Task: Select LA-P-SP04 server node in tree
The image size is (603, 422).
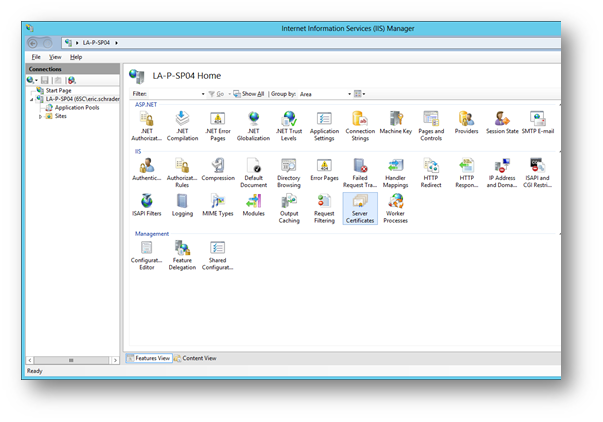Action: (x=82, y=99)
